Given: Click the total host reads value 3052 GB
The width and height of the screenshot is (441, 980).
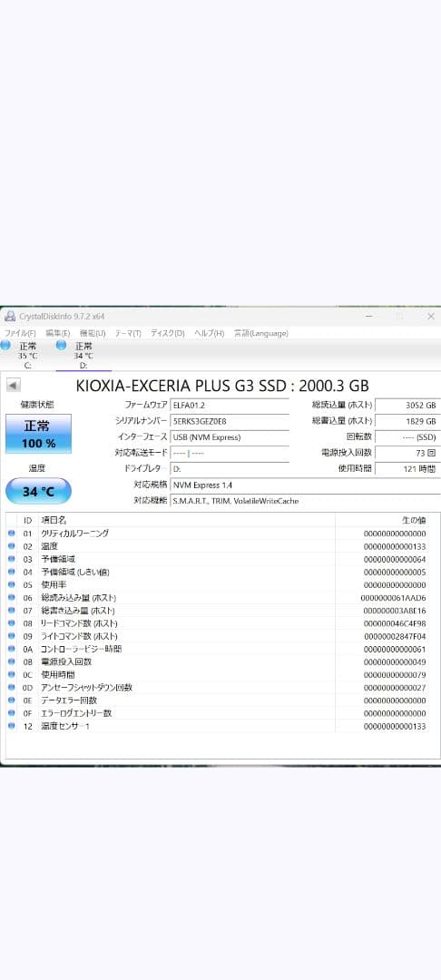Looking at the screenshot, I should 408,405.
